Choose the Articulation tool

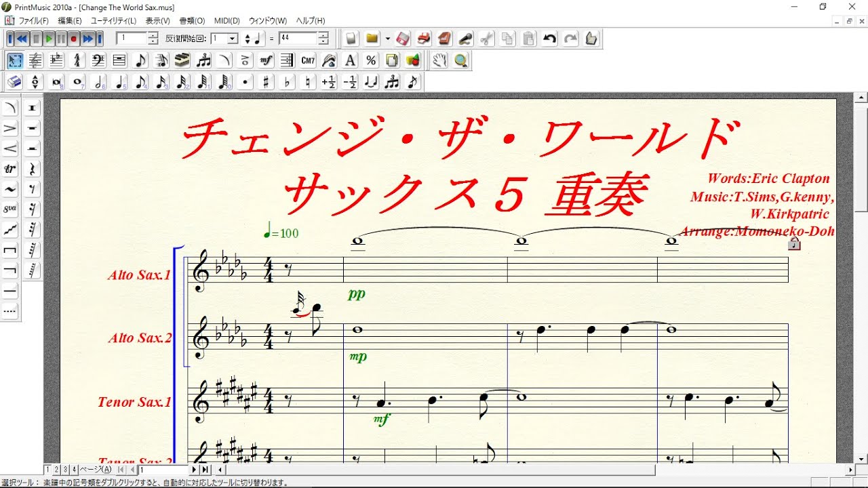tap(245, 60)
